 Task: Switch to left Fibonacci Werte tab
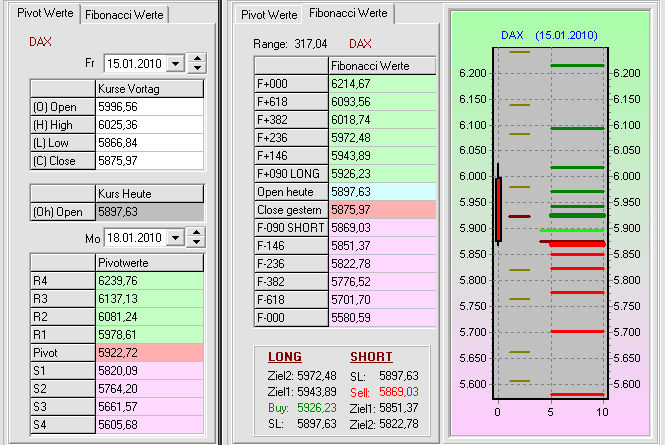124,15
